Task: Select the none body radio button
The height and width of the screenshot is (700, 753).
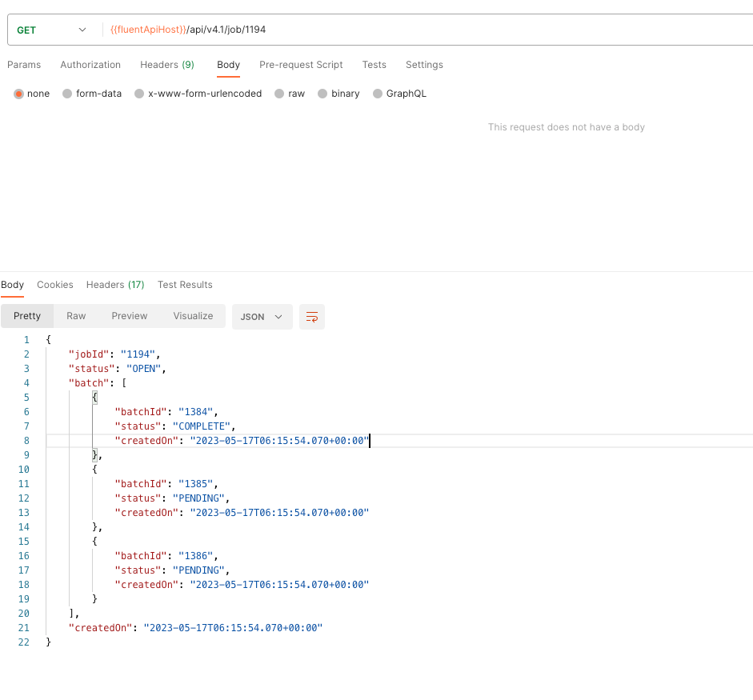Action: point(19,94)
